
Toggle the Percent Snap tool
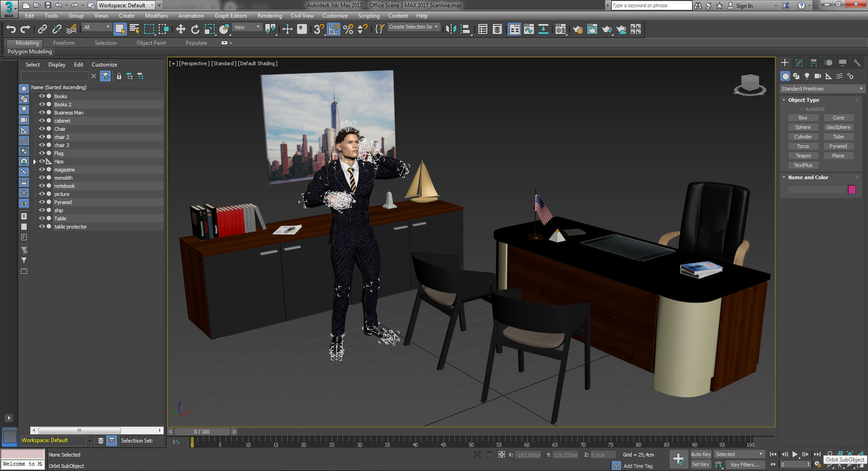348,29
